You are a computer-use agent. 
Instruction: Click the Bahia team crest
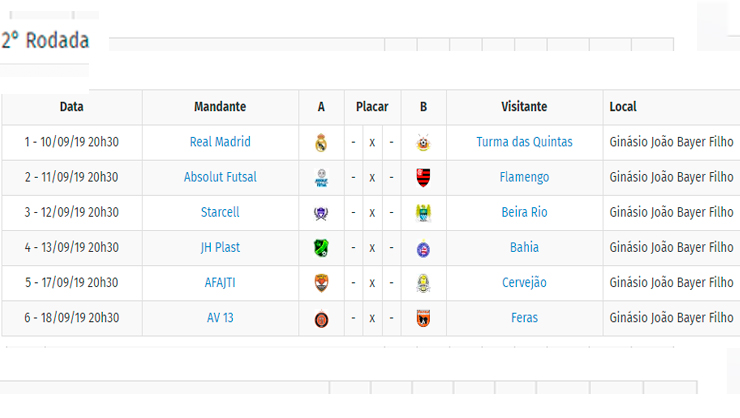pos(423,249)
